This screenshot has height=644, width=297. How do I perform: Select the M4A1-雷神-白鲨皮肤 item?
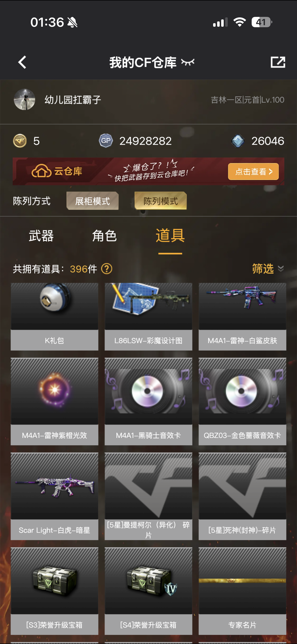click(x=242, y=316)
